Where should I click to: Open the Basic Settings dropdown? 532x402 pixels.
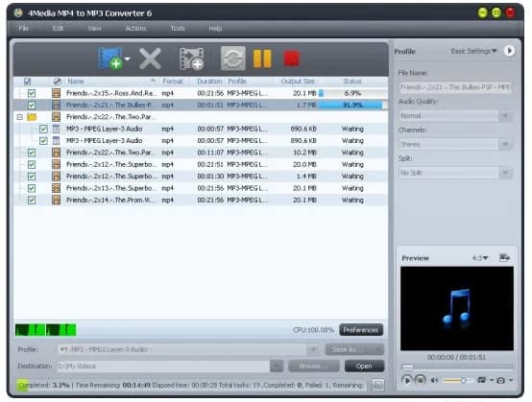click(x=473, y=51)
